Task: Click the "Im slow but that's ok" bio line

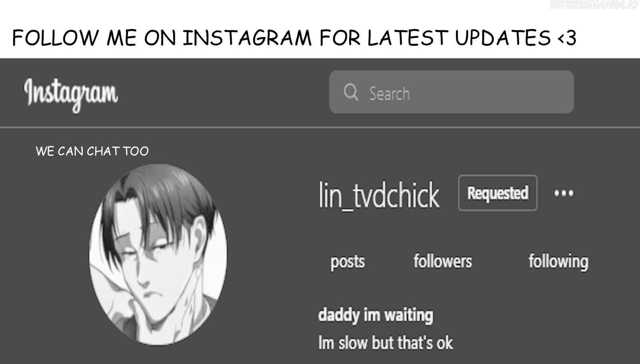Action: click(x=385, y=343)
